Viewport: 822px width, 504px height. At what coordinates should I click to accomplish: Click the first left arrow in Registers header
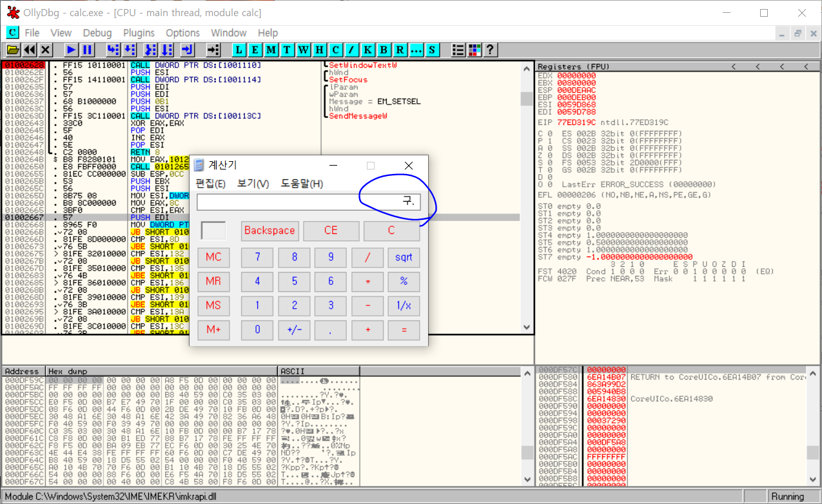(733, 66)
